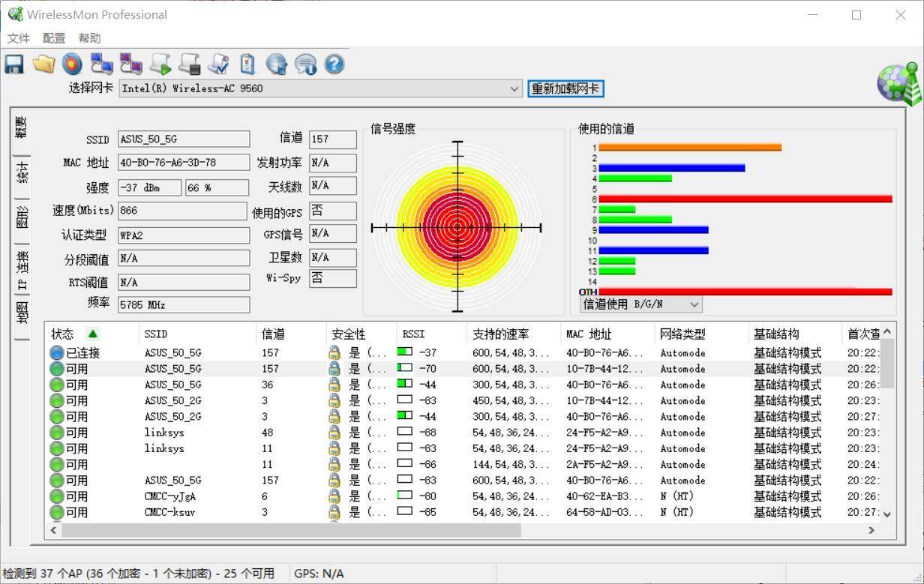
Task: Start logging via the green play scroll icon
Action: [160, 64]
